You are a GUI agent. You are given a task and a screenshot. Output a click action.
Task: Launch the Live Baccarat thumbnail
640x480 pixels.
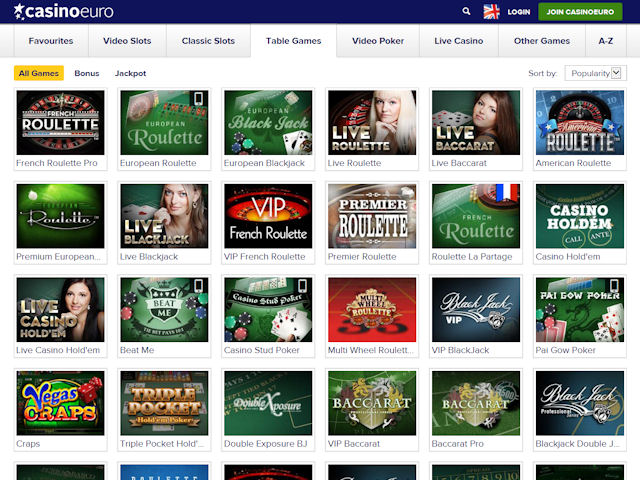point(476,122)
